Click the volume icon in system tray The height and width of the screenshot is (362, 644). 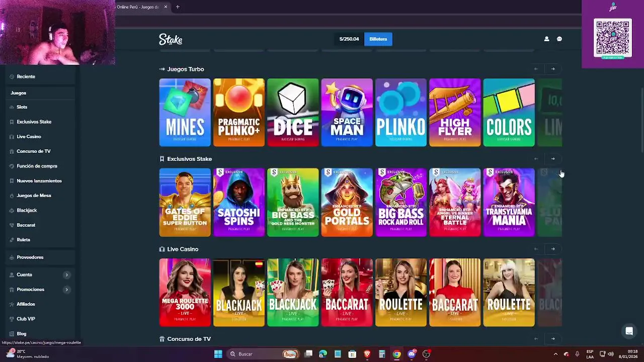point(611,354)
